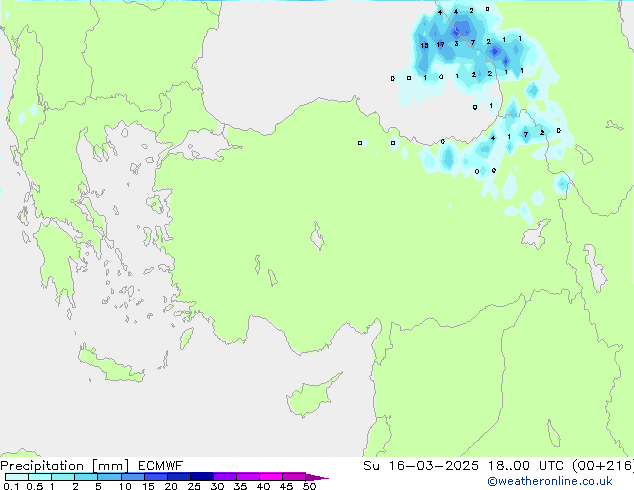Select the 0.5–1 mm legend color swatch
The width and height of the screenshot is (634, 490).
click(40, 477)
